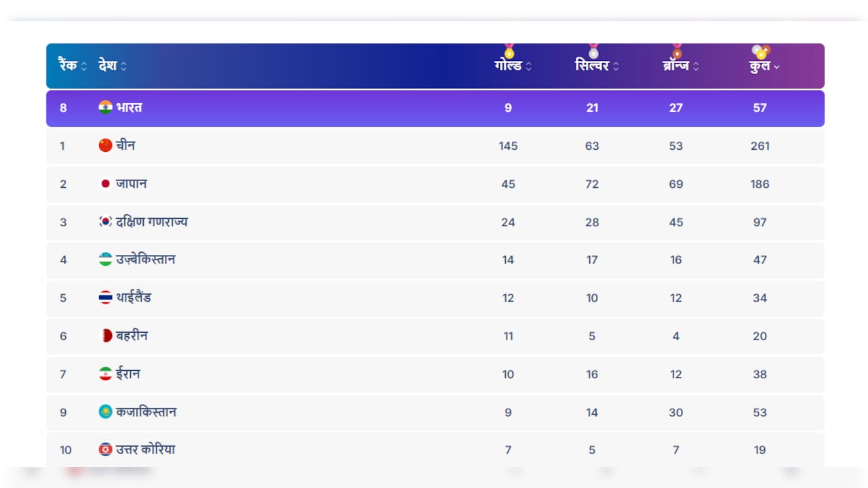Sort table by रैंक column
This screenshot has width=868, height=488.
tap(73, 66)
